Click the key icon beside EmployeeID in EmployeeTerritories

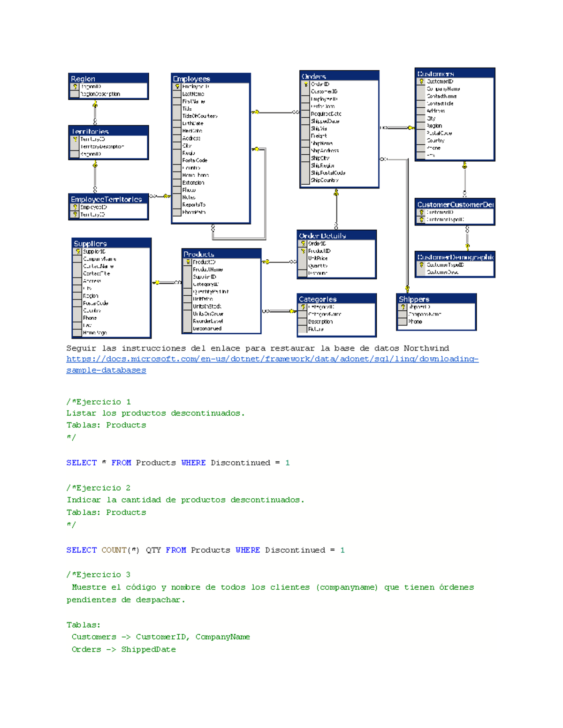coord(75,206)
